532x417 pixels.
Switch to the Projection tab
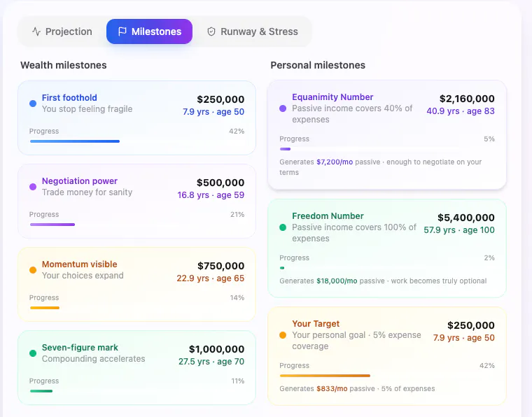(62, 31)
